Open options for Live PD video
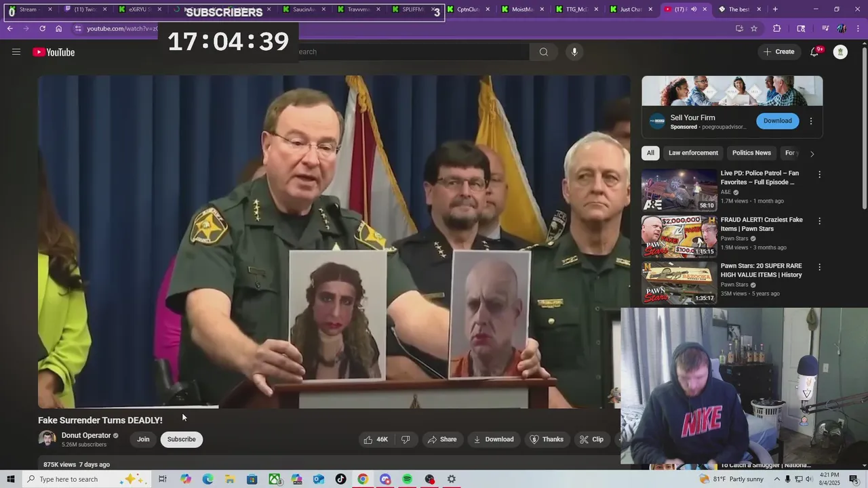Viewport: 868px width, 488px height. pyautogui.click(x=819, y=174)
